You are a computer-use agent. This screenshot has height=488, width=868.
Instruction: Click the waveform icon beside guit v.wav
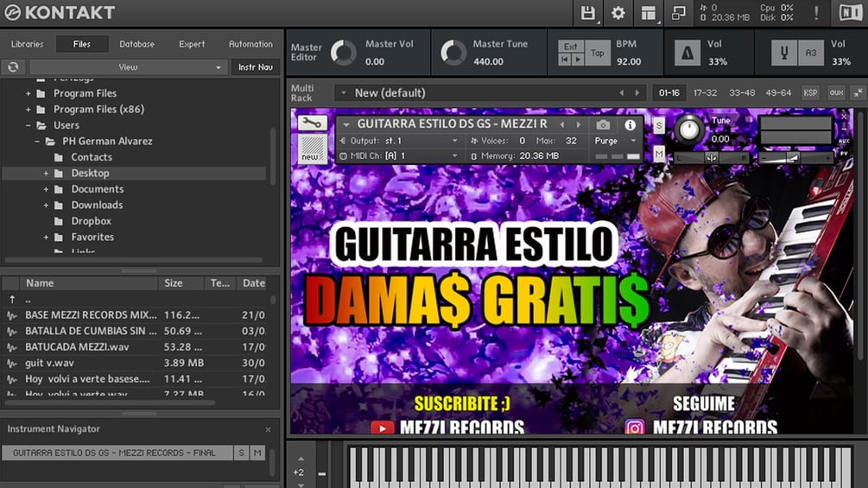[11, 363]
